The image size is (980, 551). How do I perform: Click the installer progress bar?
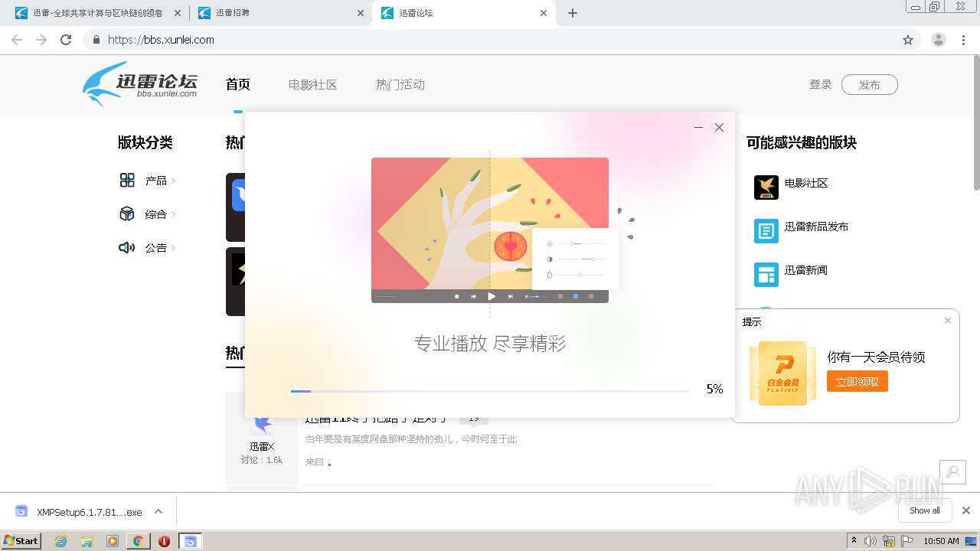click(490, 391)
